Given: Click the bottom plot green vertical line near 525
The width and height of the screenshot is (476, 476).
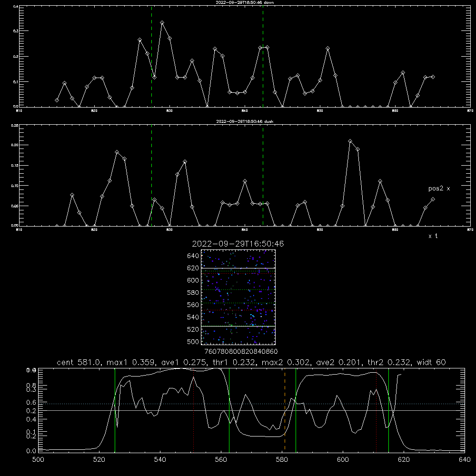Looking at the screenshot, I should (x=115, y=410).
